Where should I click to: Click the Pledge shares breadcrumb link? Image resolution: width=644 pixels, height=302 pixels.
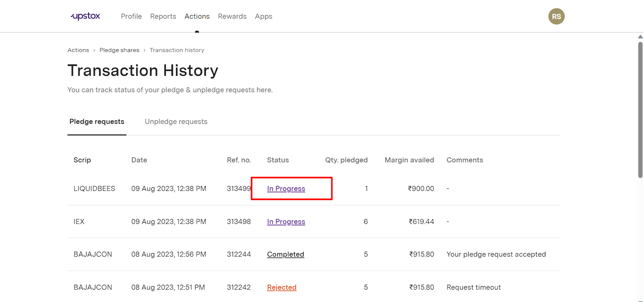point(119,50)
